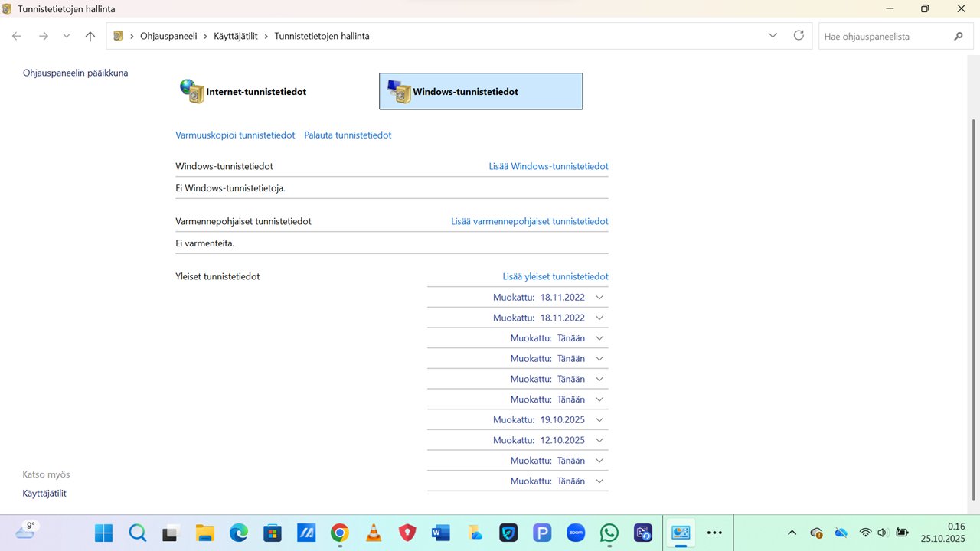
Task: Open the taskbar Search magnifier
Action: pyautogui.click(x=137, y=533)
